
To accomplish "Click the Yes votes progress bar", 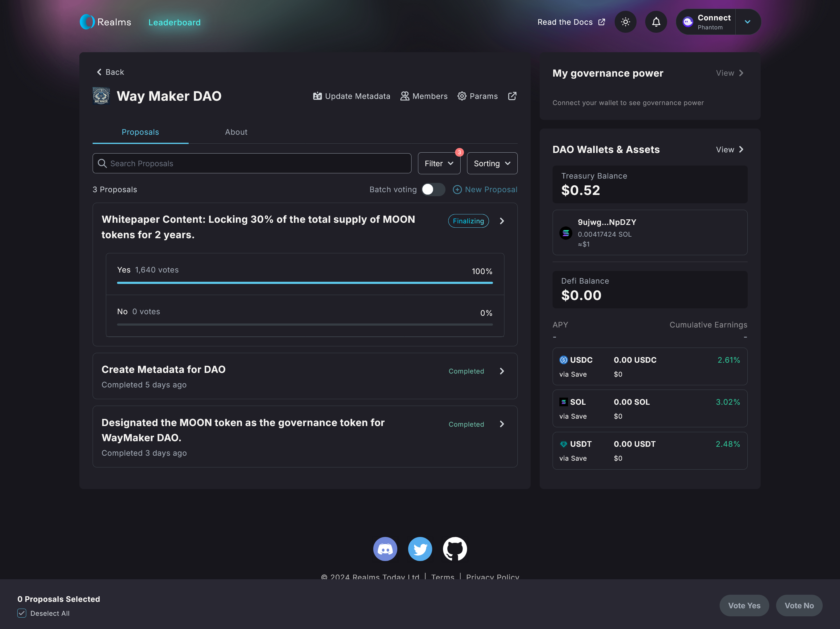I will pyautogui.click(x=305, y=283).
